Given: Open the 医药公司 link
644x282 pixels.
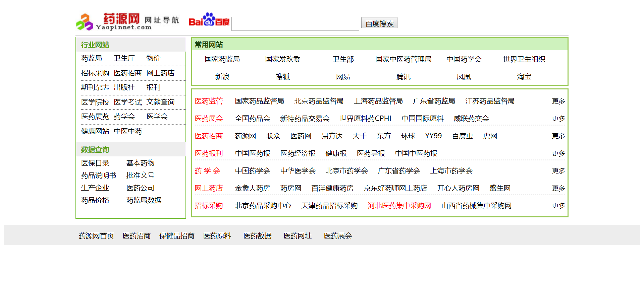Looking at the screenshot, I should pyautogui.click(x=141, y=188).
